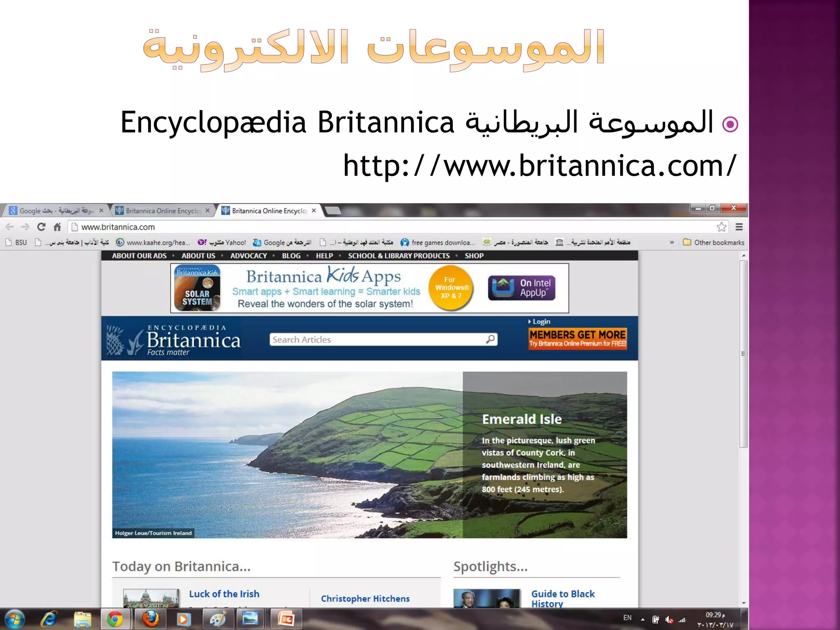
Task: Open the browser home page icon
Action: click(x=57, y=227)
